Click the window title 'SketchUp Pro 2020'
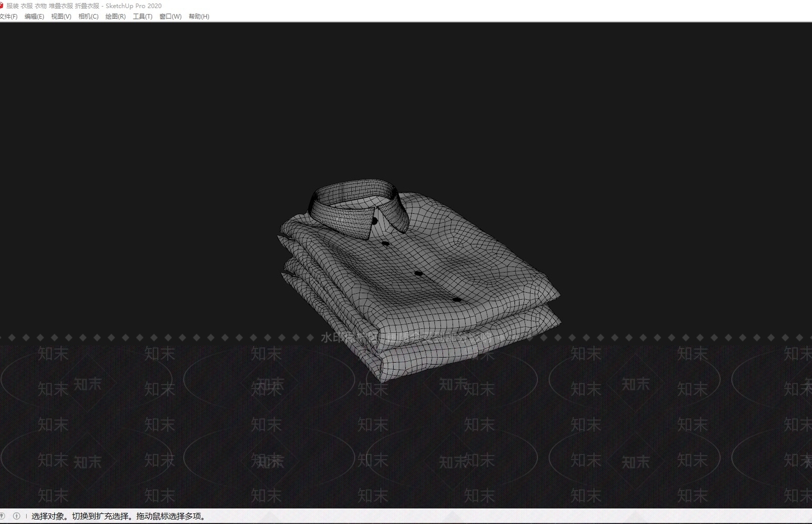The image size is (812, 524). point(133,6)
